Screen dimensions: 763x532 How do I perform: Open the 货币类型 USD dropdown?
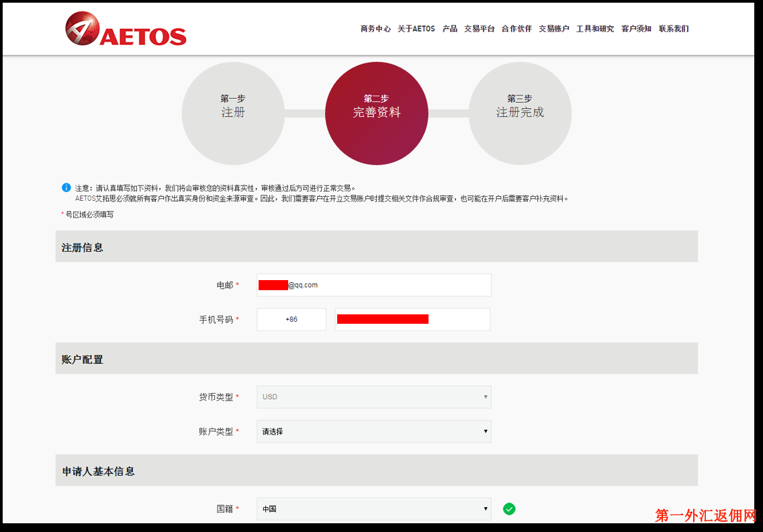pyautogui.click(x=374, y=397)
